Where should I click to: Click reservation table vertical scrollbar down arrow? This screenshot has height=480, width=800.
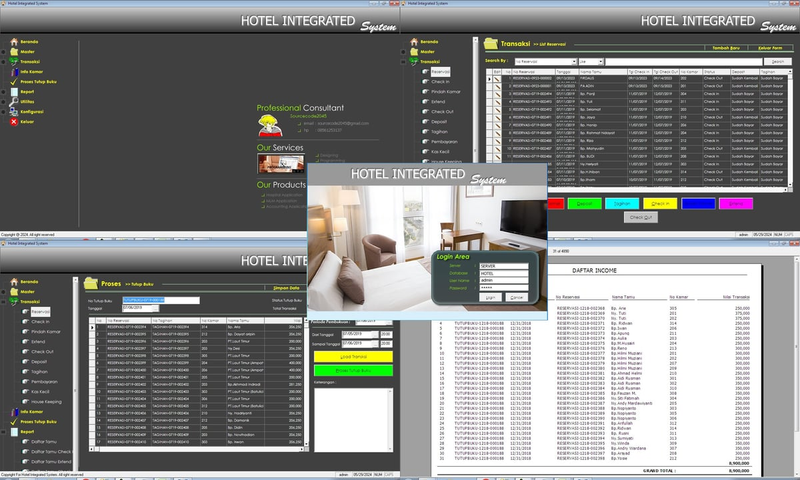point(790,185)
